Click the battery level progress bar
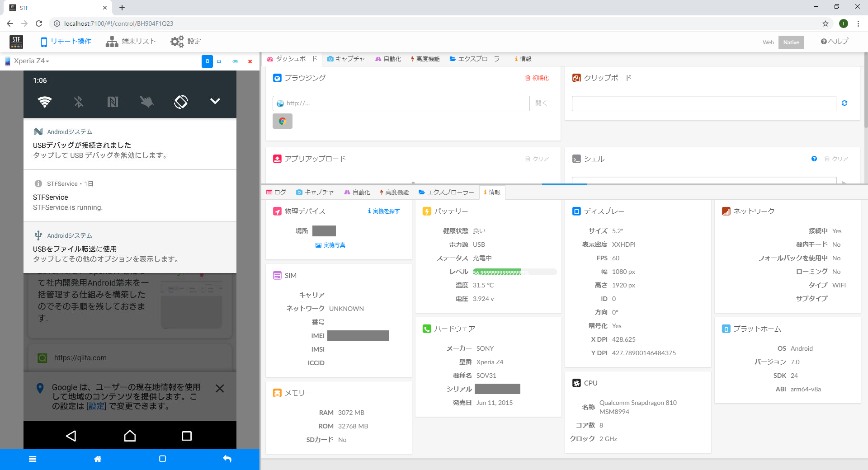Viewport: 868px width, 470px height. (x=514, y=272)
